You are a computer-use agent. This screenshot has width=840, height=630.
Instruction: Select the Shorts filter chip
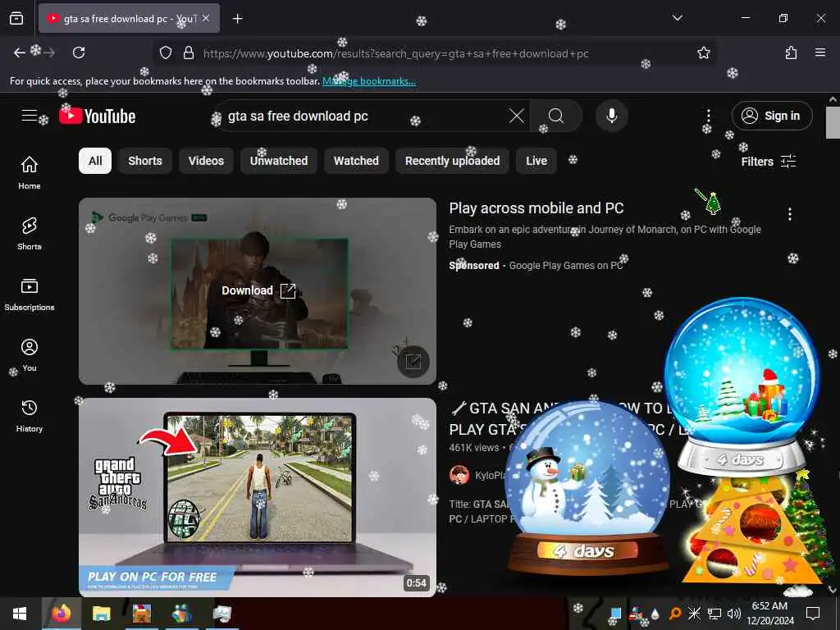coord(145,161)
